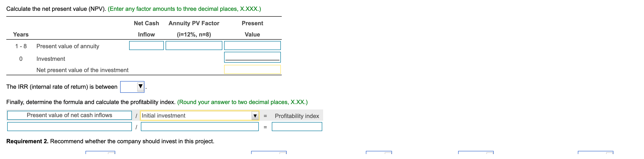Select the highlighted Net present value input box
This screenshot has width=644, height=159.
click(x=252, y=70)
